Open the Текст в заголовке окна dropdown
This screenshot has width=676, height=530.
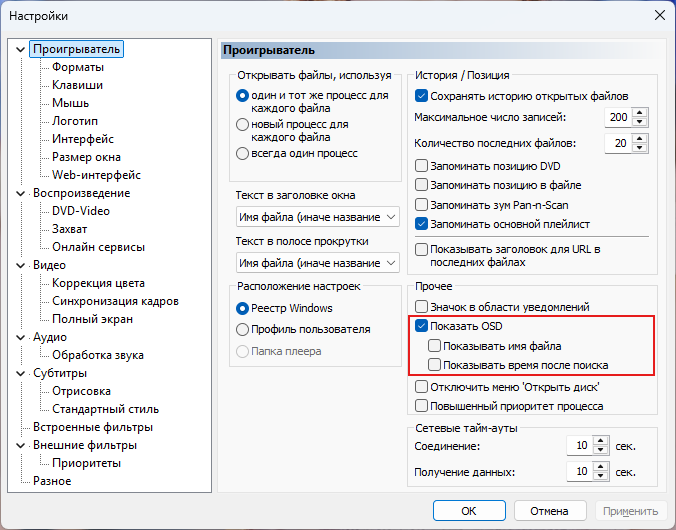click(318, 217)
